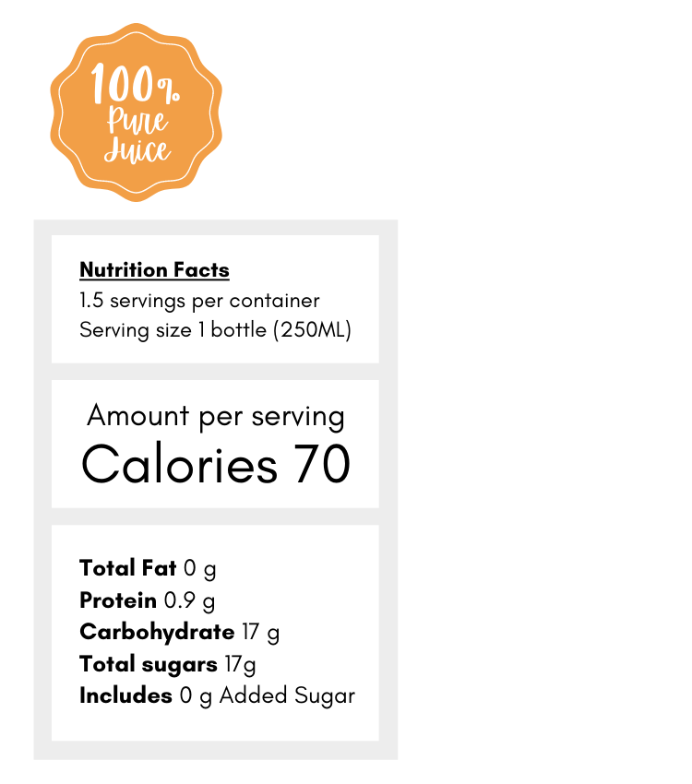Viewport: 692px width, 784px height.
Task: Click the "100%" text in the badge
Action: click(136, 86)
